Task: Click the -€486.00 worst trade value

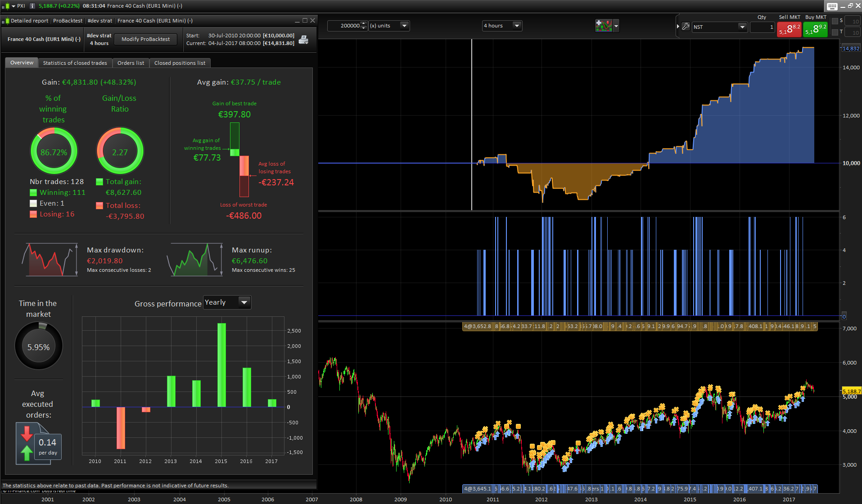Action: 244,216
